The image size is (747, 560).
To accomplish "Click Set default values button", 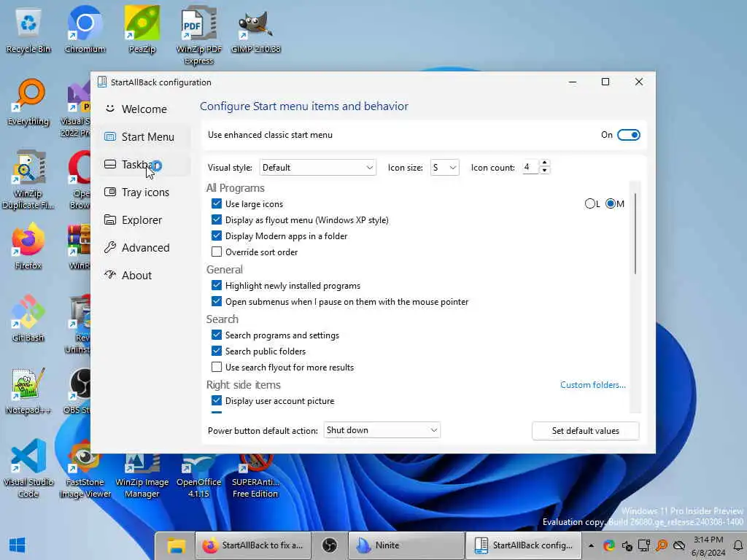I will (x=586, y=431).
